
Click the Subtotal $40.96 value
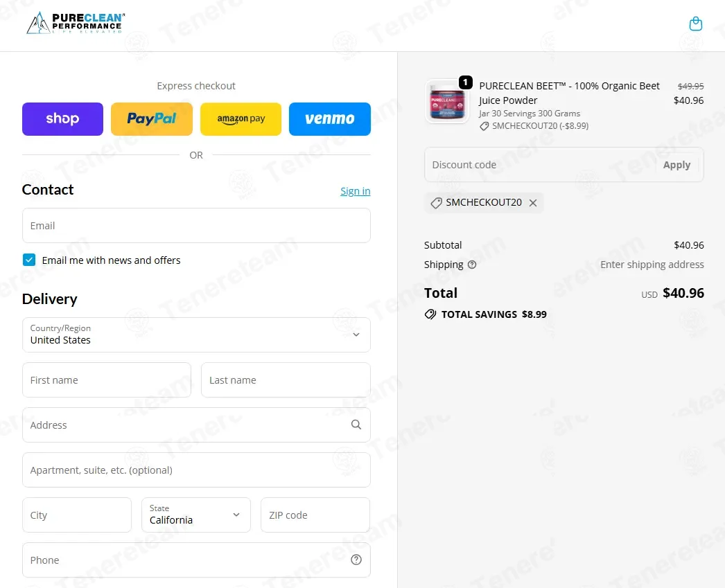(x=688, y=245)
